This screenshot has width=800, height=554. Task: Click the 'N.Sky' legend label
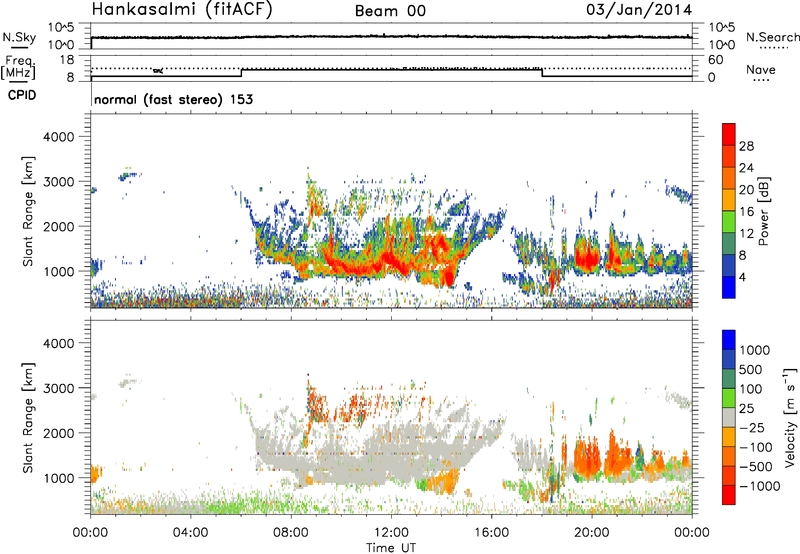pyautogui.click(x=19, y=37)
